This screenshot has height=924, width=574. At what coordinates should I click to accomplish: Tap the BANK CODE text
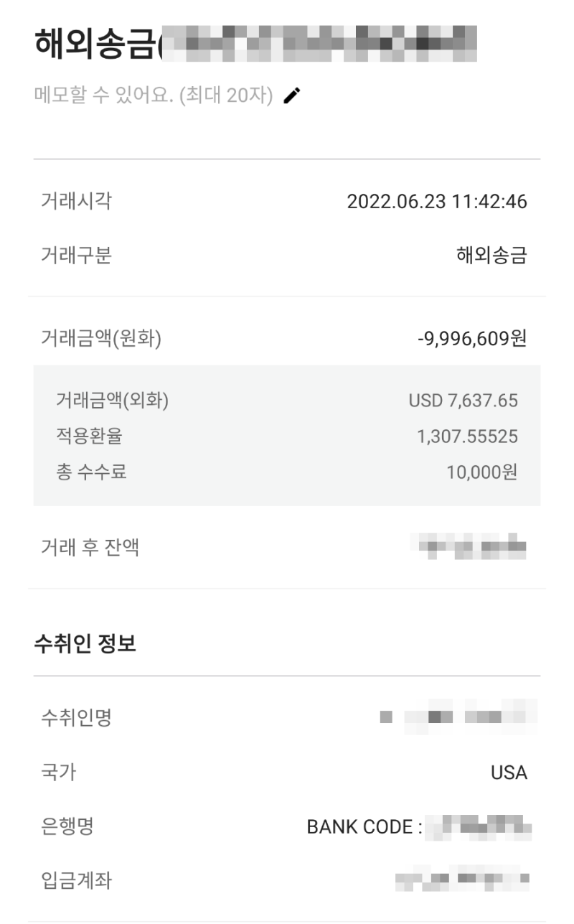364,827
